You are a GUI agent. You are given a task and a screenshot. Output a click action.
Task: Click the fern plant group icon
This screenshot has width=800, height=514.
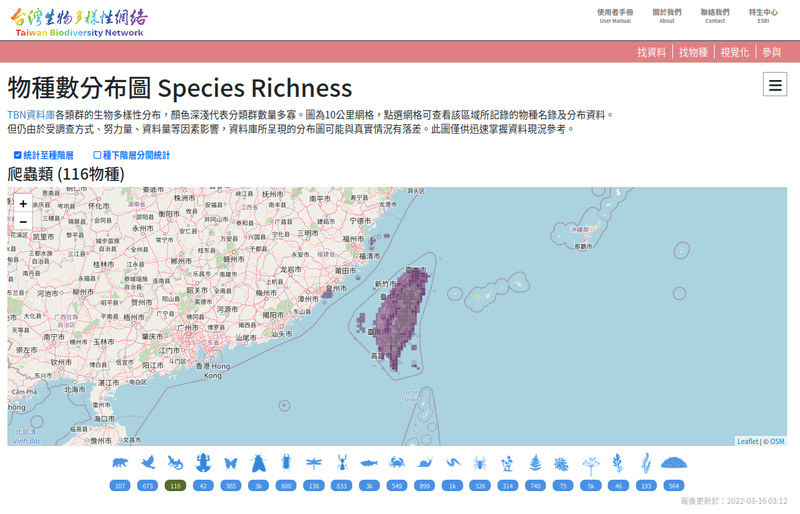[535, 464]
